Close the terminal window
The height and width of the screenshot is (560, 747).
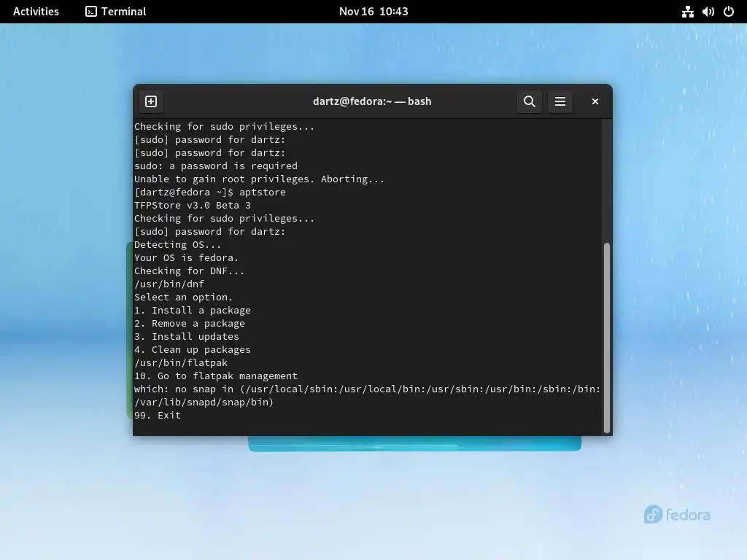(x=595, y=101)
